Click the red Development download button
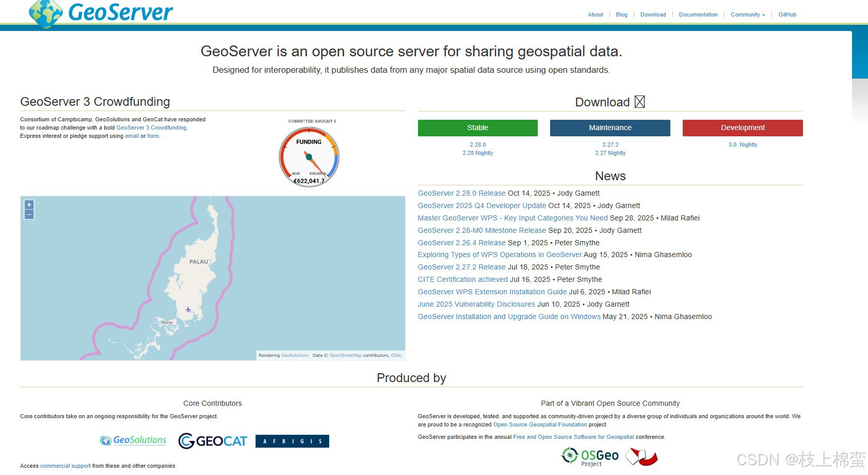The width and height of the screenshot is (868, 475). click(743, 128)
